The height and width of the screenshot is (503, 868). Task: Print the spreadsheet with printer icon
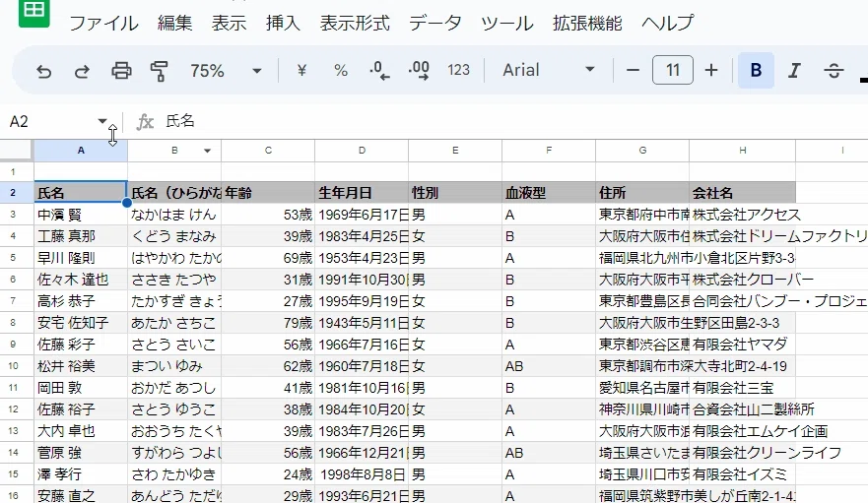[x=121, y=71]
